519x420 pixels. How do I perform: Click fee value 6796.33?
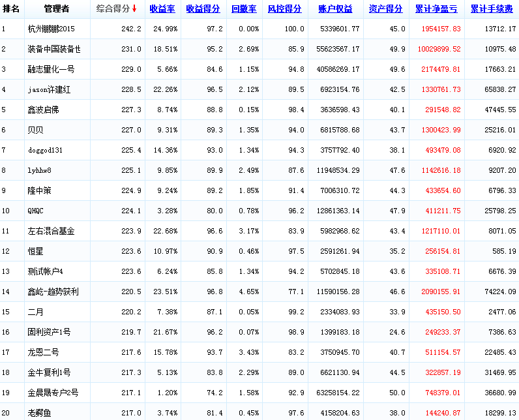(x=502, y=190)
